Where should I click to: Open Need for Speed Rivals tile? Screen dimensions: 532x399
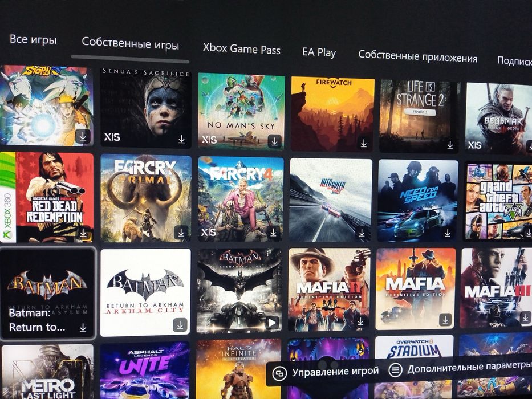click(331, 200)
